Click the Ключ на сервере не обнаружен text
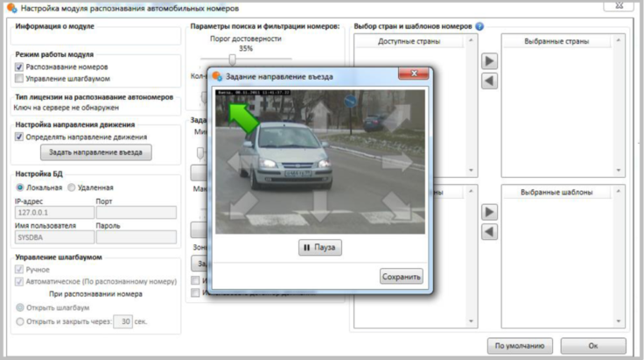The image size is (644, 360). click(x=66, y=108)
